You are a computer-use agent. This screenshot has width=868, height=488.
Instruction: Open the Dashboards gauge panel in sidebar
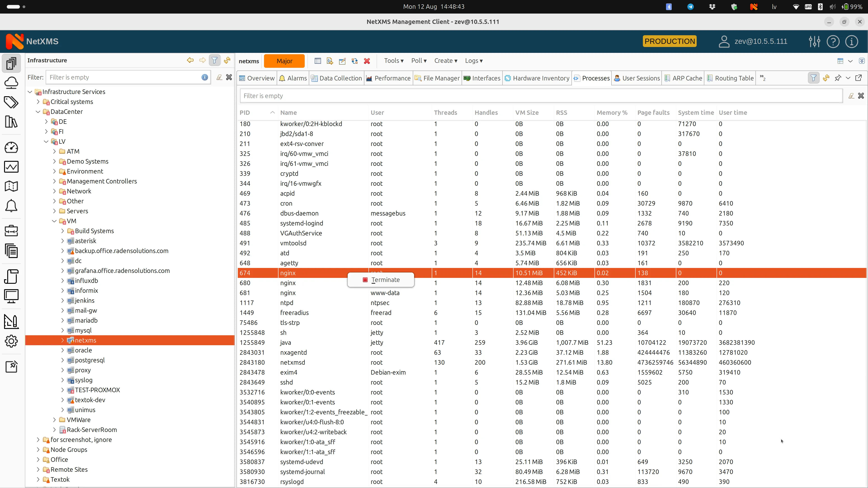(x=12, y=147)
